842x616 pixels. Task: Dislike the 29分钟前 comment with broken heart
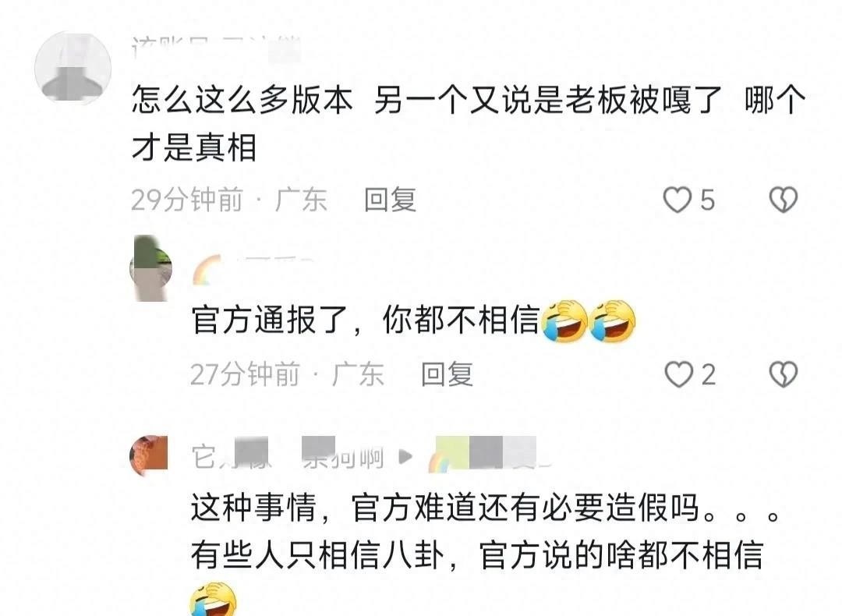tap(784, 200)
